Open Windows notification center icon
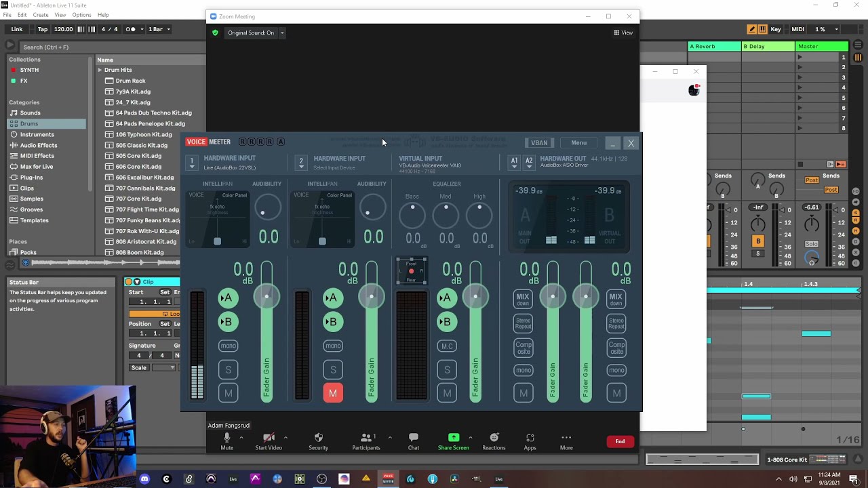 (854, 479)
